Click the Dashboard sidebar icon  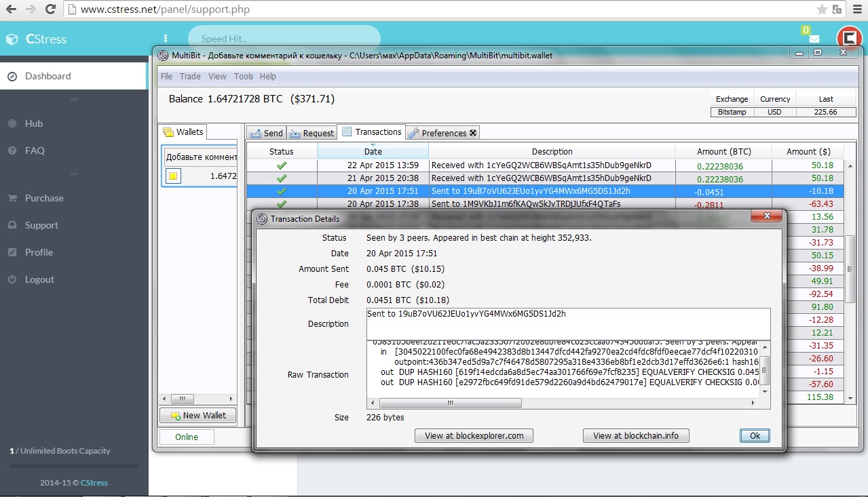tap(12, 76)
